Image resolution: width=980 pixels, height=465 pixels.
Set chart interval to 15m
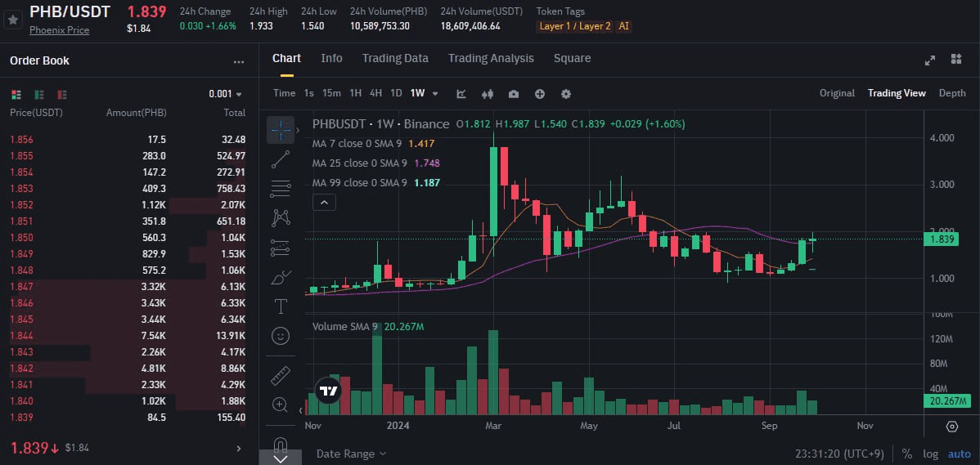tap(331, 93)
